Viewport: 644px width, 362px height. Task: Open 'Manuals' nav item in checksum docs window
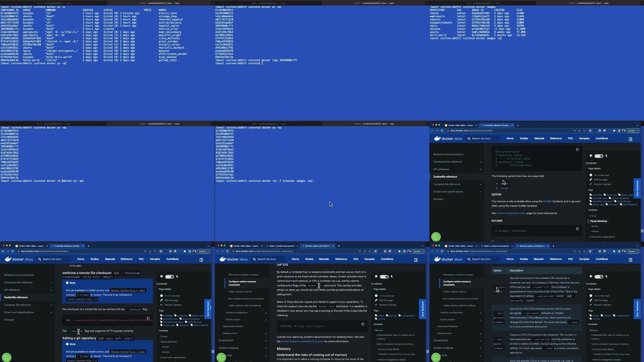(x=110, y=259)
